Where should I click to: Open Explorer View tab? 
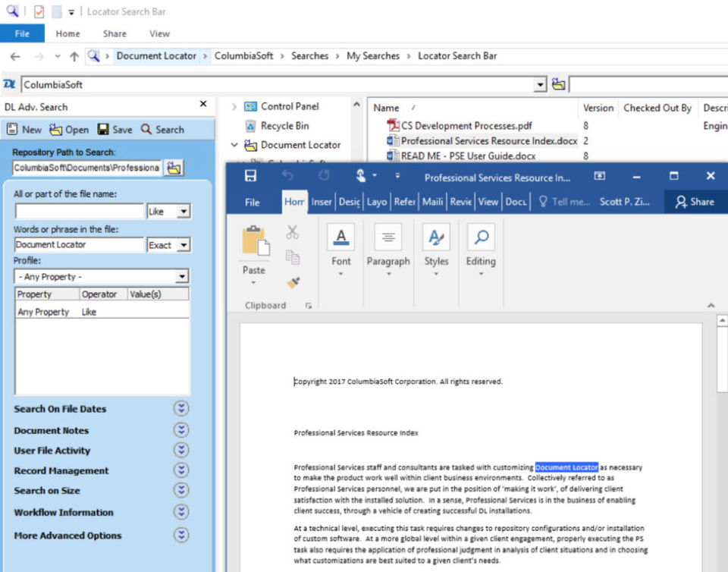click(159, 33)
